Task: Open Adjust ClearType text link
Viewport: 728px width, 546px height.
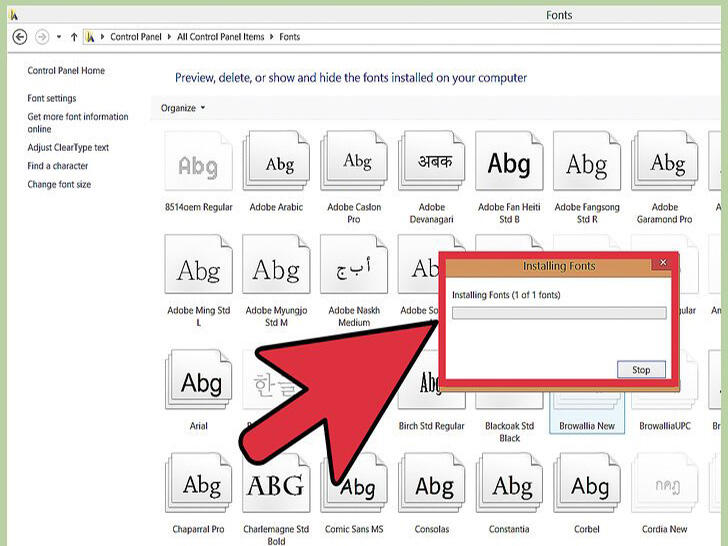Action: [68, 148]
